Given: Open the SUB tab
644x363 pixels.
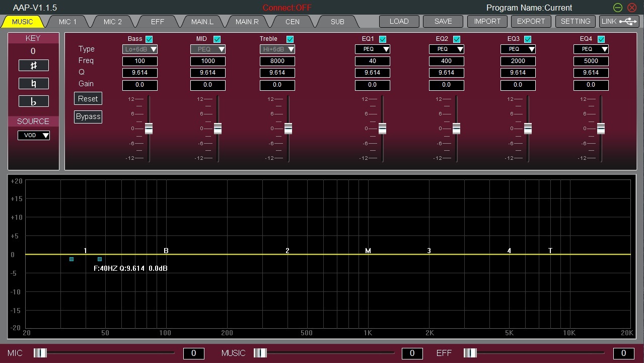Looking at the screenshot, I should [x=337, y=22].
